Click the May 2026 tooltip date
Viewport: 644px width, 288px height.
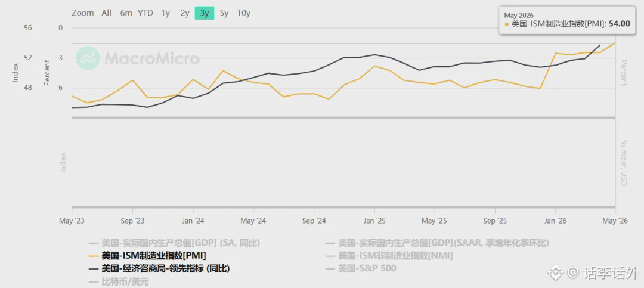[x=519, y=15]
